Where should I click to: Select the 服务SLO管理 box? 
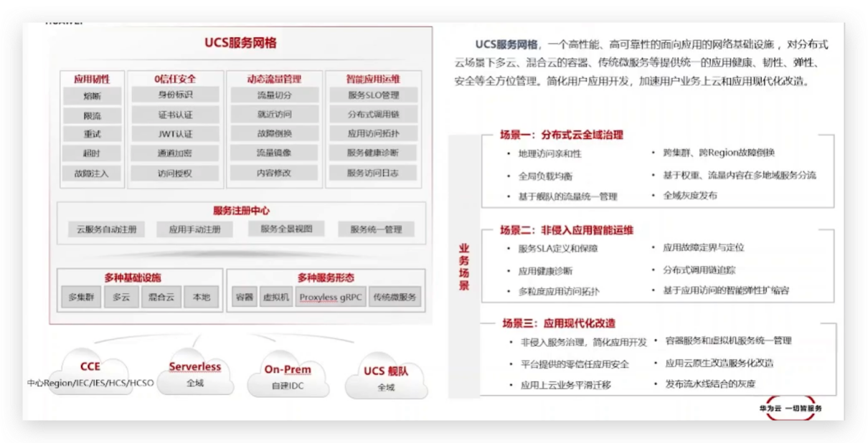coord(373,95)
